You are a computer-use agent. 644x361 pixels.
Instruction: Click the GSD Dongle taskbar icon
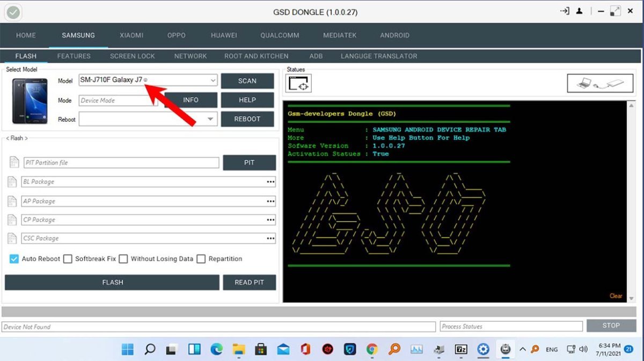click(x=505, y=349)
